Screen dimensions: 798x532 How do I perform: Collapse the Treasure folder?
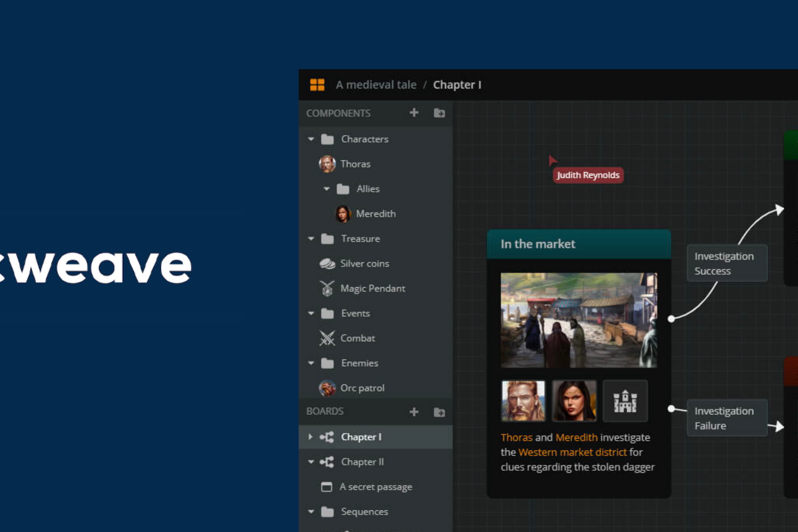tap(311, 239)
